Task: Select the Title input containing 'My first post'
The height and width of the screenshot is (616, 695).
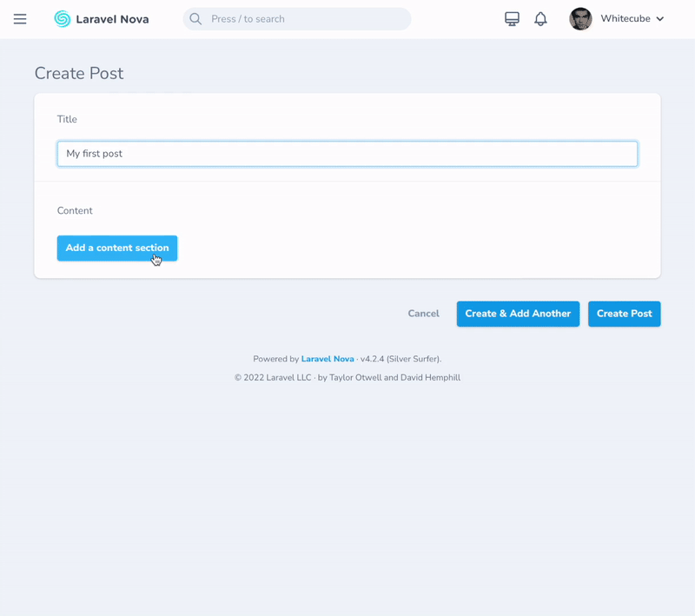Action: 347,153
